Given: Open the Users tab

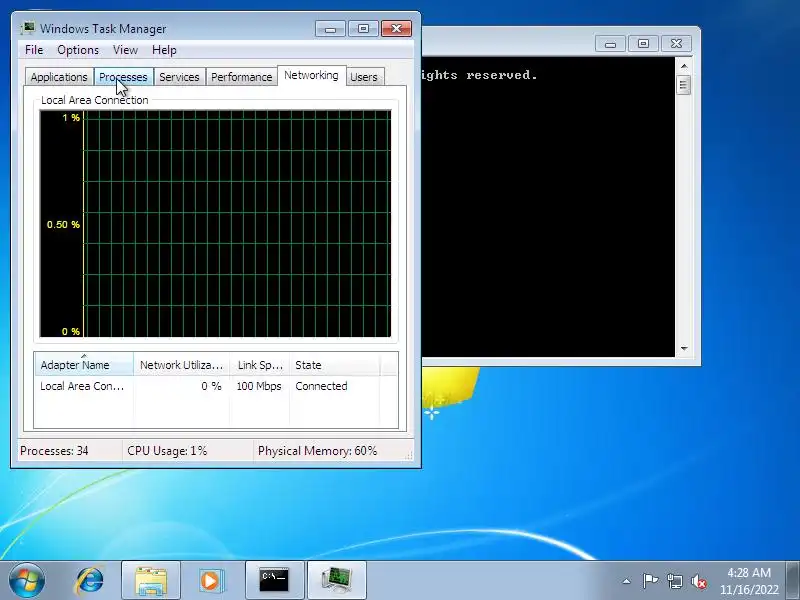Looking at the screenshot, I should click(364, 77).
